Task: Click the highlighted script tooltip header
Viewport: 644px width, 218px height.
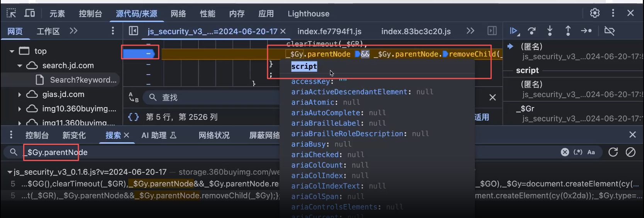Action: (304, 66)
